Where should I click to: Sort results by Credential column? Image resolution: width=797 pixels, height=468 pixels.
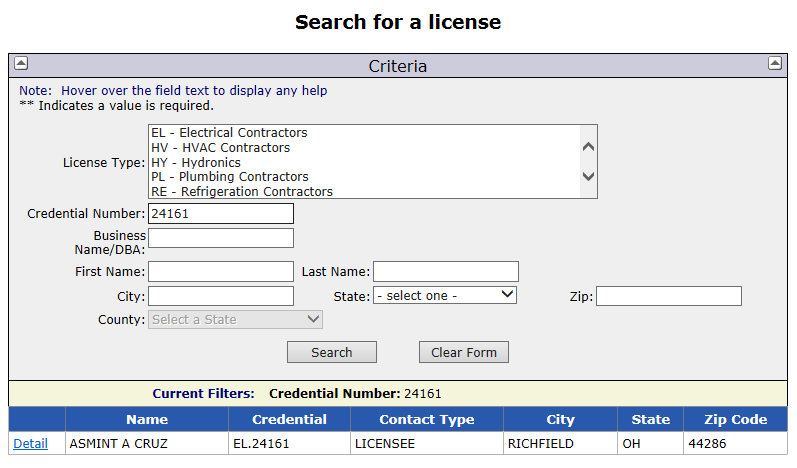click(289, 419)
